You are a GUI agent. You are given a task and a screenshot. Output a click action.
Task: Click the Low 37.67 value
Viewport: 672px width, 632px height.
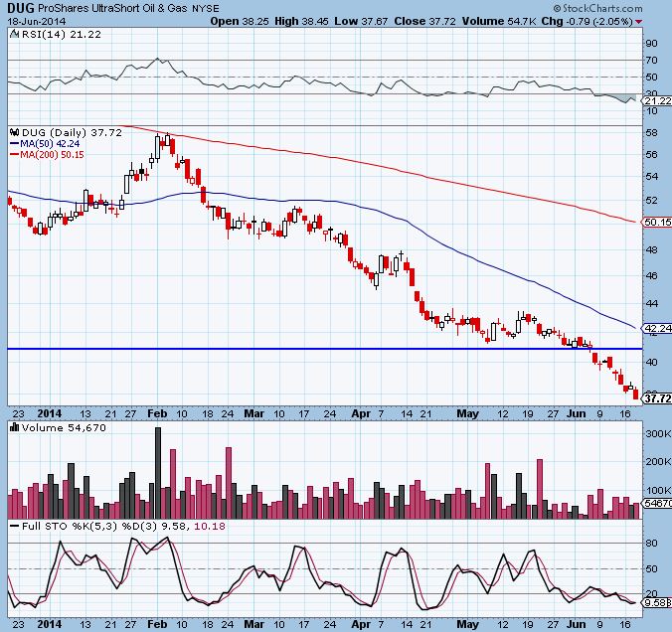[x=361, y=22]
